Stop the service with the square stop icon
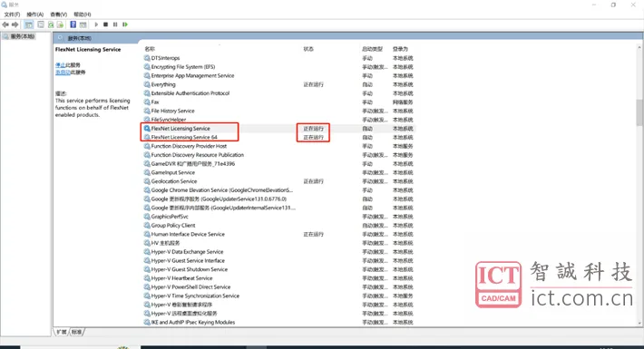 point(105,24)
